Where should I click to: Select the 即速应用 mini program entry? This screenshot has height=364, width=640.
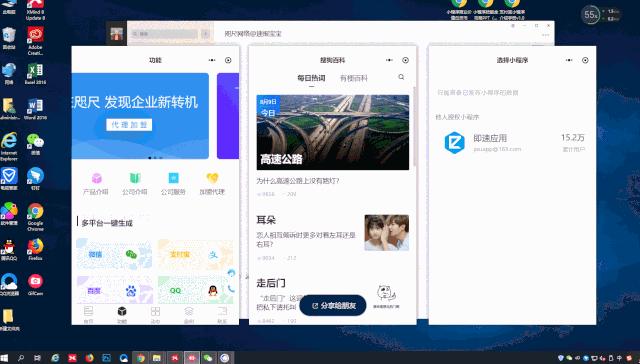coord(513,143)
